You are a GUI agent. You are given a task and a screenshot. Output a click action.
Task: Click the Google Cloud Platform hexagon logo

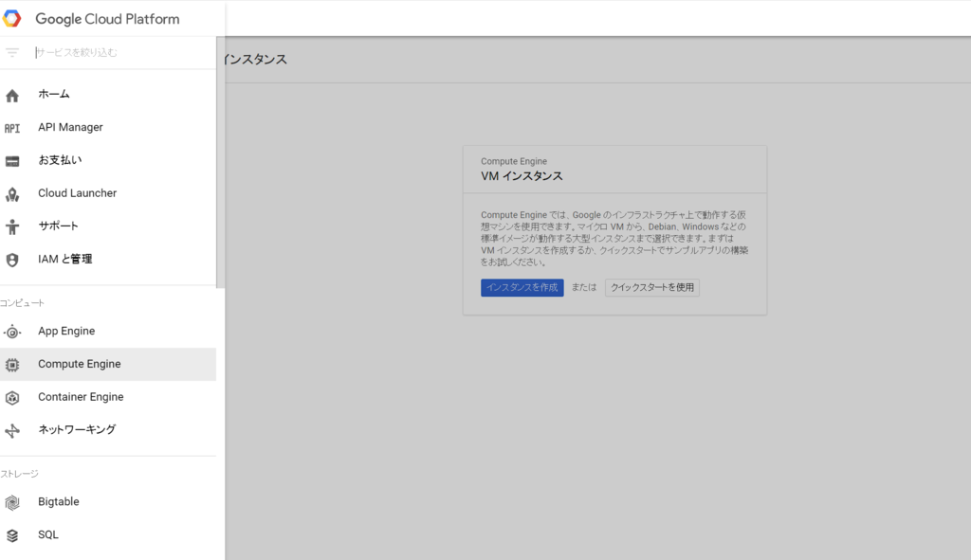(11, 19)
